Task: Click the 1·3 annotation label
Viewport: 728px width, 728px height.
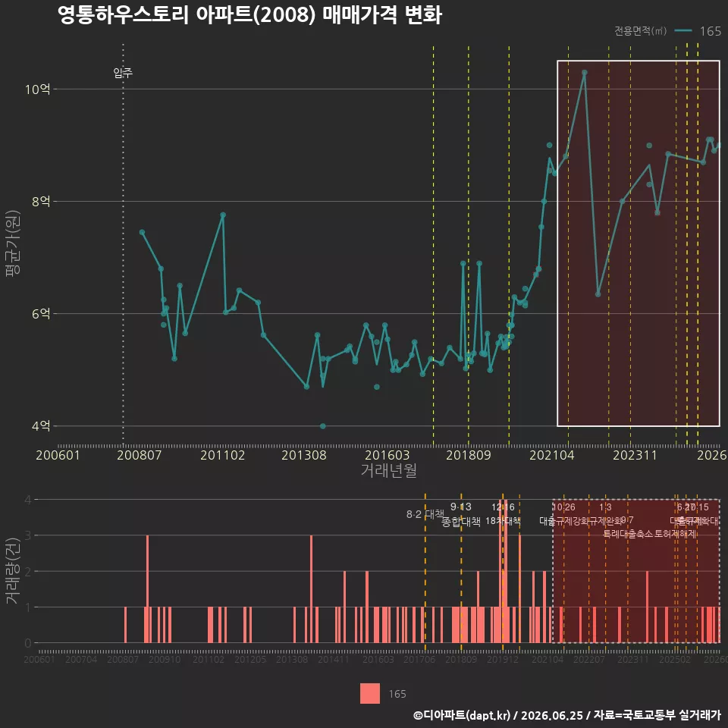Action: (605, 507)
